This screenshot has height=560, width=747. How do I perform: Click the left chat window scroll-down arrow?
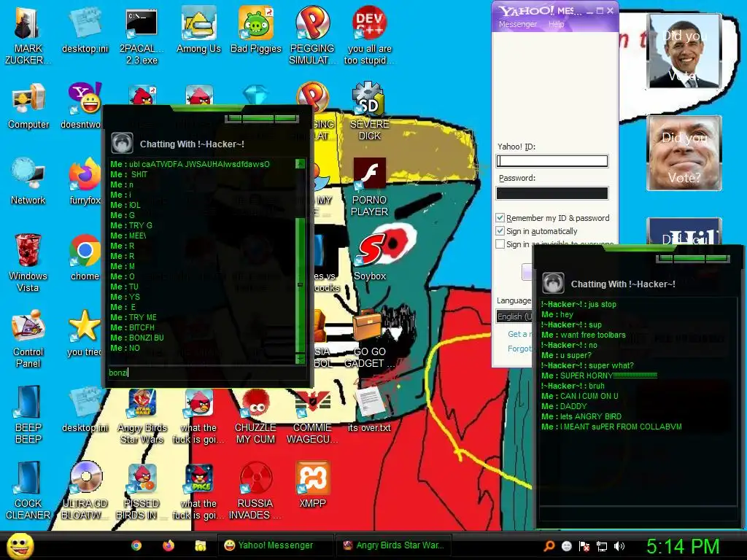point(300,359)
